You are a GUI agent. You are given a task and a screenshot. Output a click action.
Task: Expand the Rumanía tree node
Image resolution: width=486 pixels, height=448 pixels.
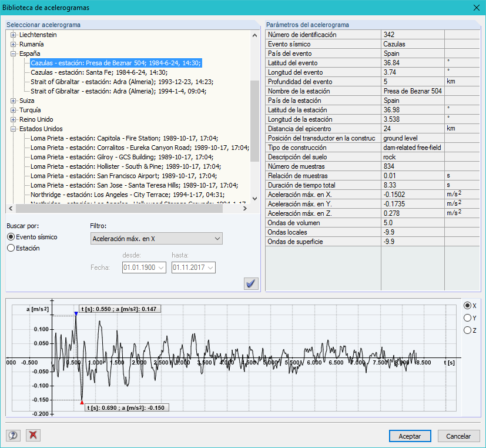point(13,44)
